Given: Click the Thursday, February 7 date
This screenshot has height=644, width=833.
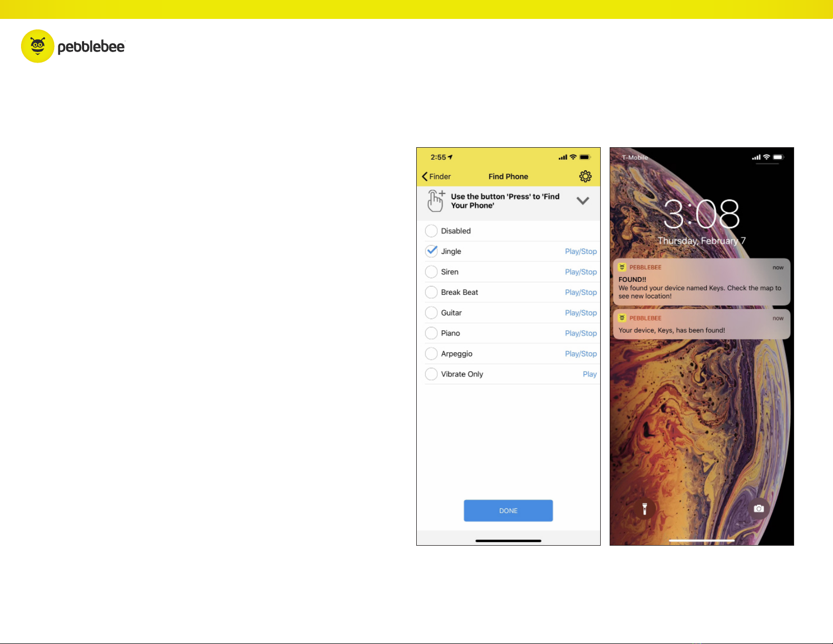Looking at the screenshot, I should click(702, 241).
